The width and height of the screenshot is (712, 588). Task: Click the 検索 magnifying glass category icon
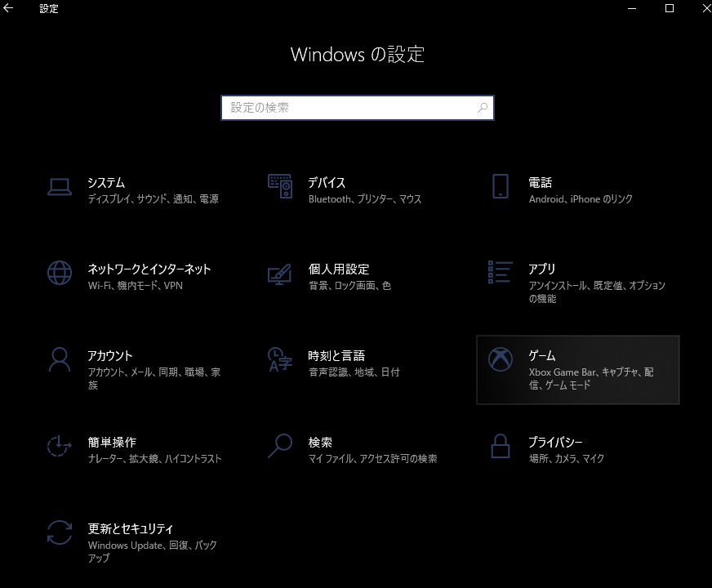click(280, 446)
